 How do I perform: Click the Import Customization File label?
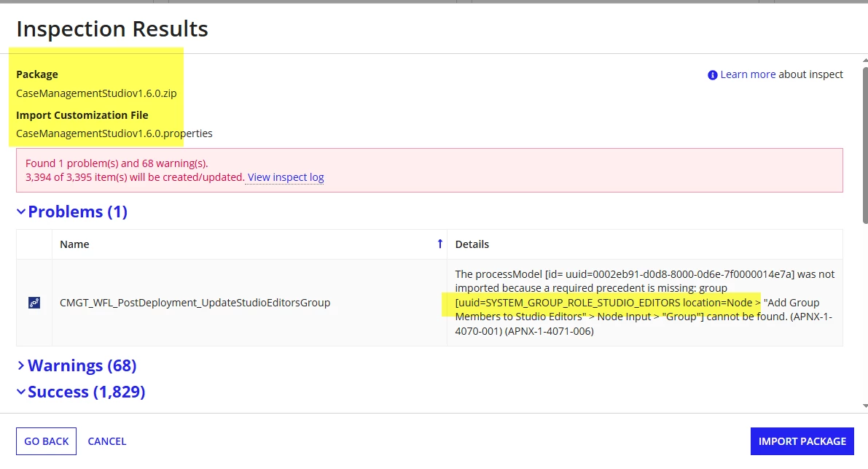point(82,115)
